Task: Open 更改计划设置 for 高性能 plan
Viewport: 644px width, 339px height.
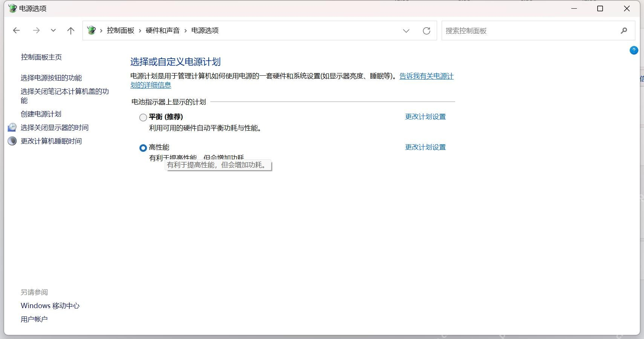Action: click(x=425, y=147)
